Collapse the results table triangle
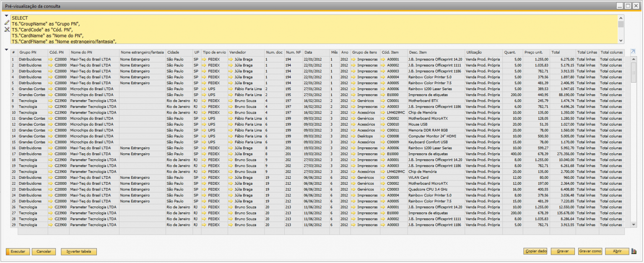This screenshot has height=263, width=644. (7, 50)
